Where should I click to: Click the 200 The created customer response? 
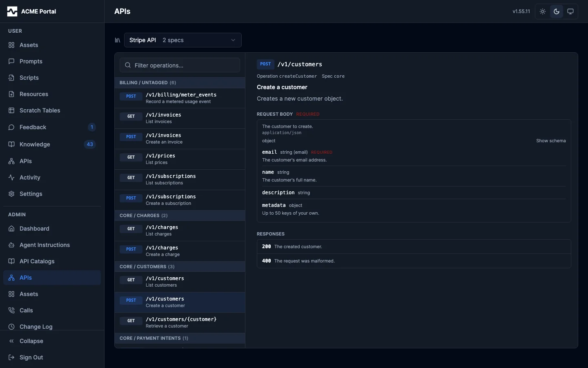pos(414,247)
